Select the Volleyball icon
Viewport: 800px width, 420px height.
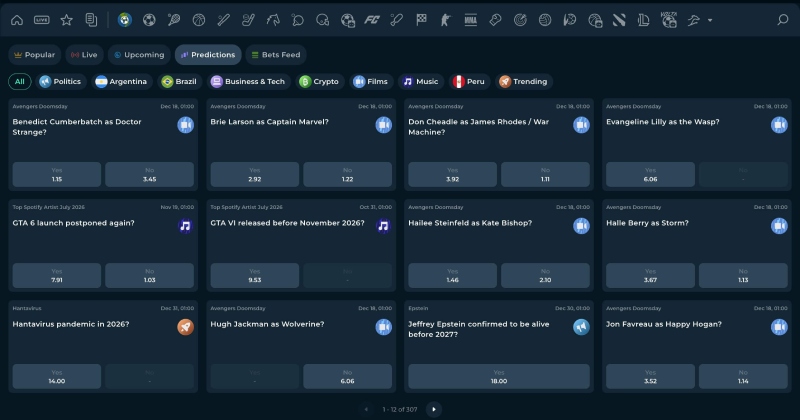tap(545, 20)
